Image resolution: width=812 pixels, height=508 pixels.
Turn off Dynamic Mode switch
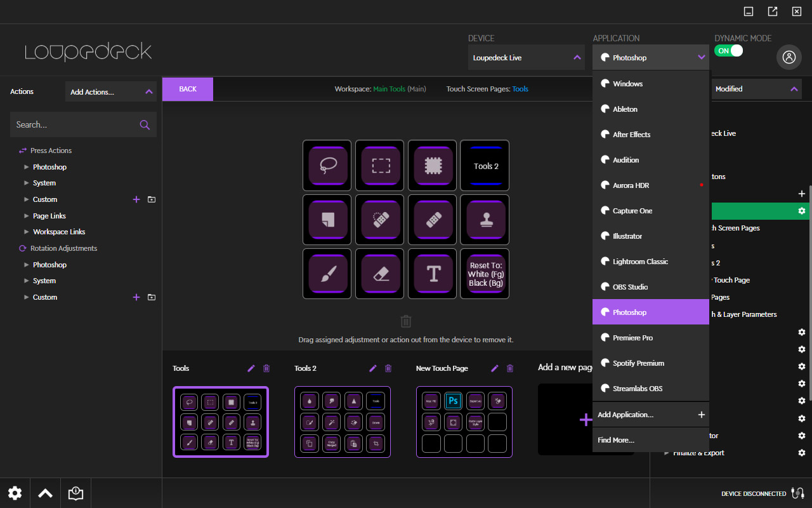(728, 51)
